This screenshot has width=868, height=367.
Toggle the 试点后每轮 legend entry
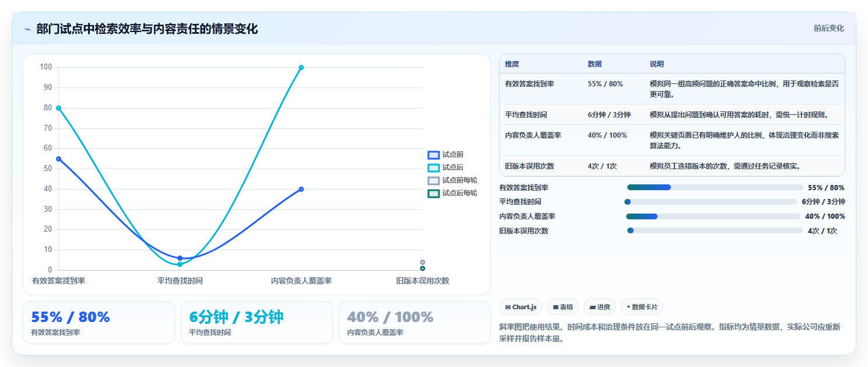453,193
